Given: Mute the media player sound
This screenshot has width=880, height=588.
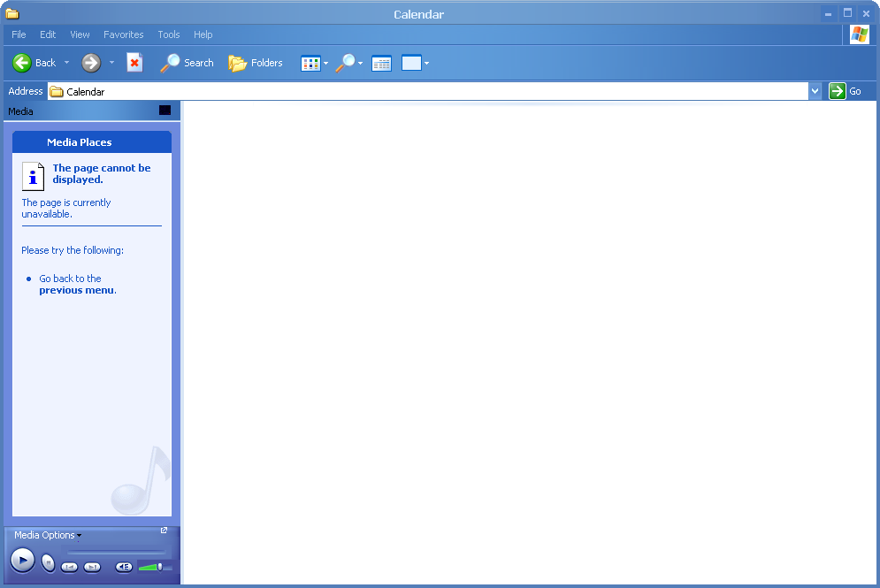Looking at the screenshot, I should [124, 567].
